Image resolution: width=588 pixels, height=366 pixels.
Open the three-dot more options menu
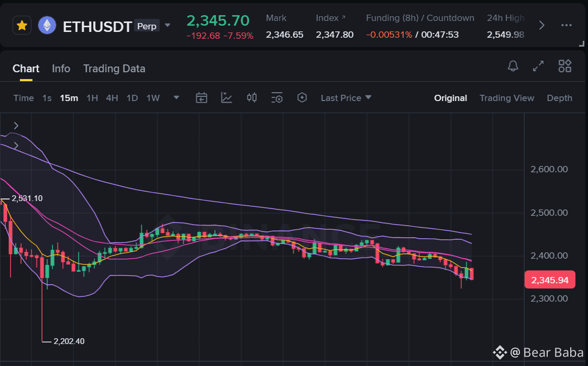click(566, 26)
